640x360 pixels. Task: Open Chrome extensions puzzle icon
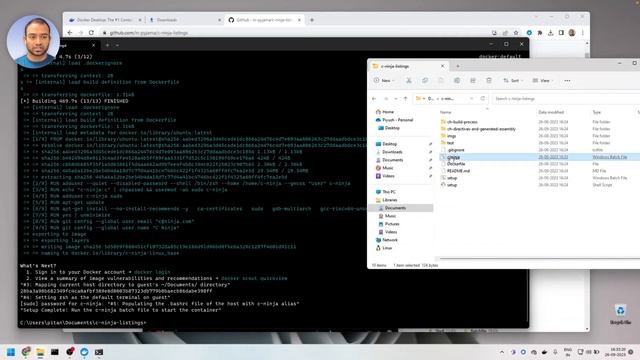point(540,33)
